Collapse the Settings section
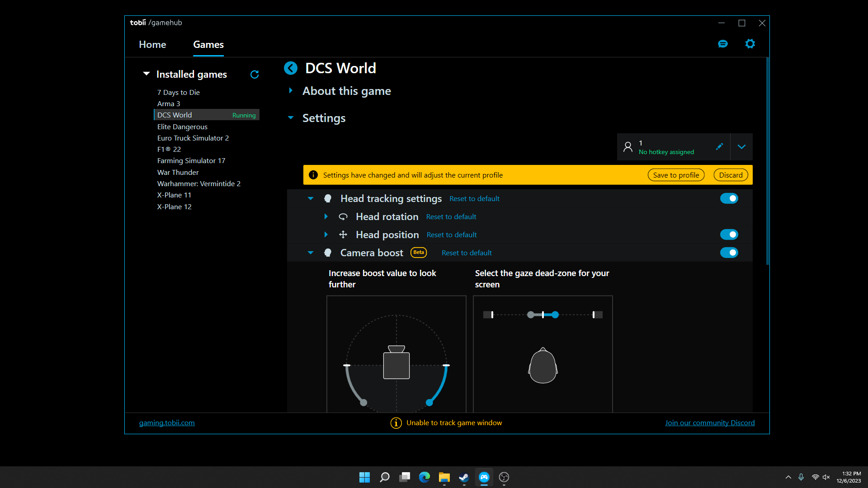The image size is (868, 488). pyautogui.click(x=291, y=118)
